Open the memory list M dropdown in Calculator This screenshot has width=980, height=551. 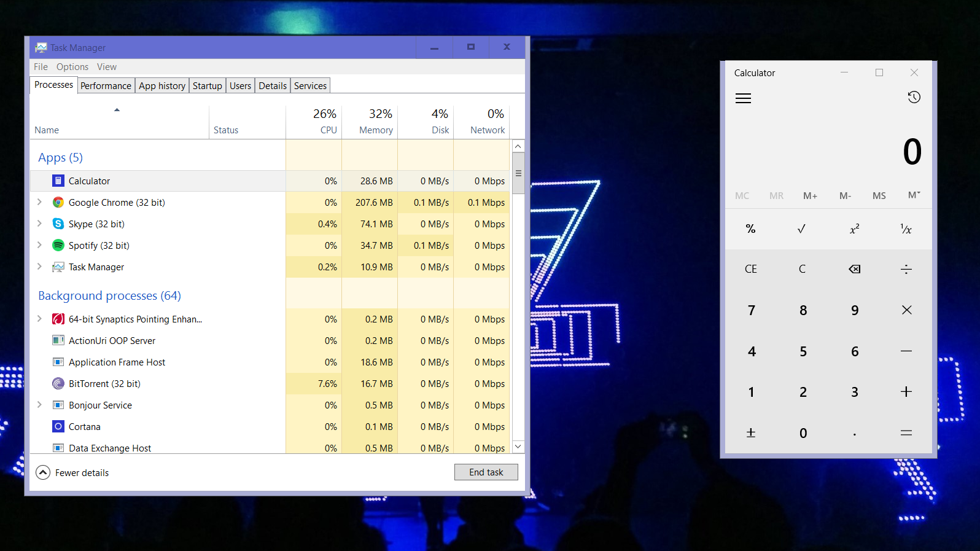(914, 195)
